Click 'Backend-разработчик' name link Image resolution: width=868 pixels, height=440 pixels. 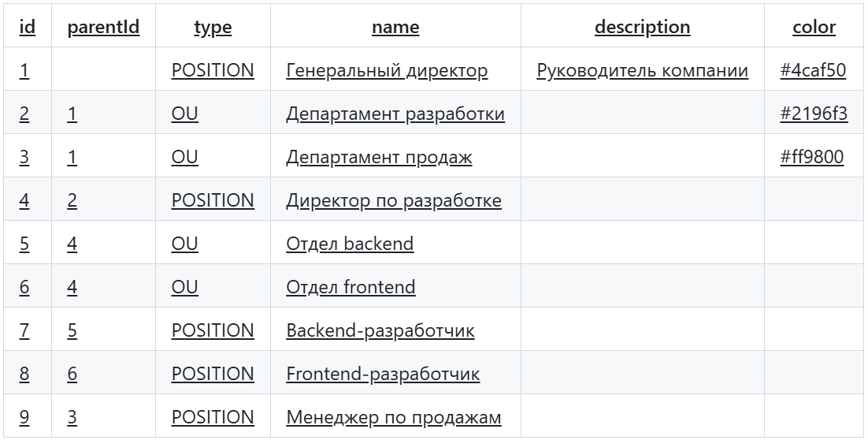point(380,331)
